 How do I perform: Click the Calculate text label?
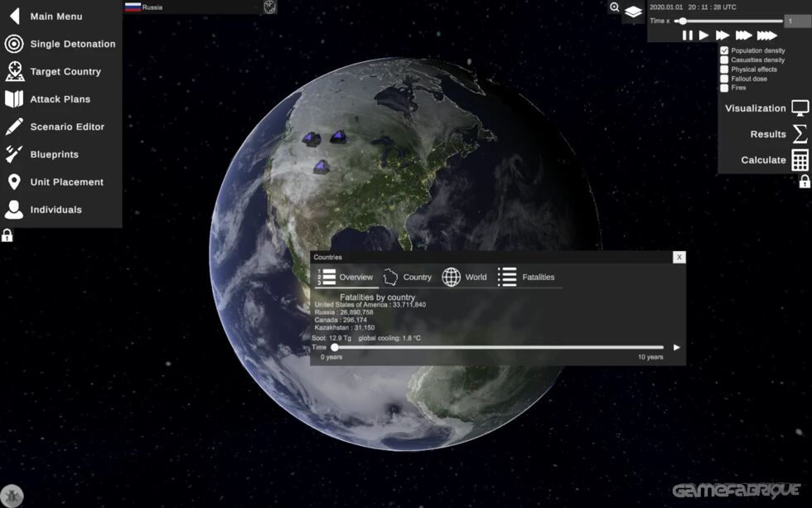click(763, 160)
